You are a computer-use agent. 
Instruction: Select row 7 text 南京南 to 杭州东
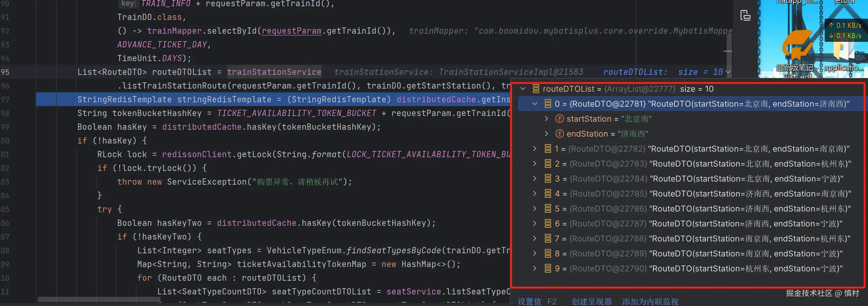tap(750, 239)
